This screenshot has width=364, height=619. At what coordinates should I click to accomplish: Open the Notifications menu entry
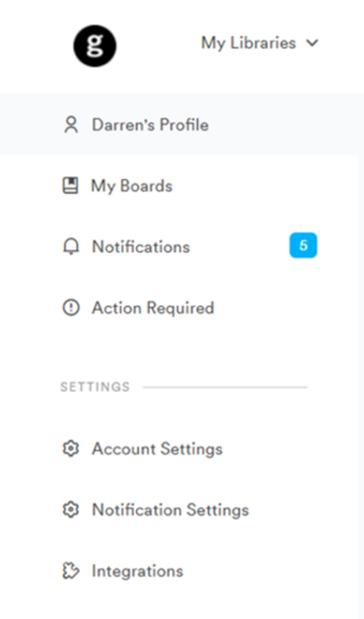[141, 247]
